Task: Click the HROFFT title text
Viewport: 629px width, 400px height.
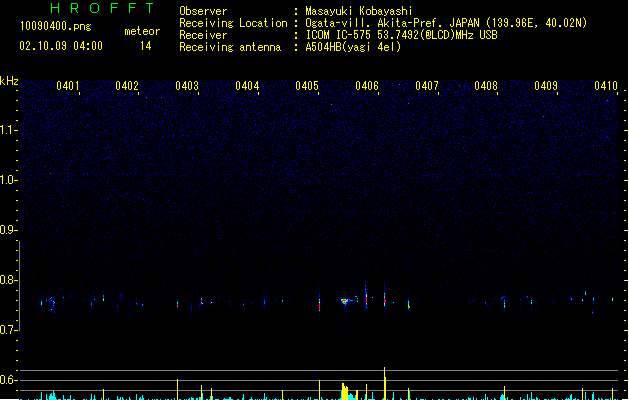Action: click(103, 8)
